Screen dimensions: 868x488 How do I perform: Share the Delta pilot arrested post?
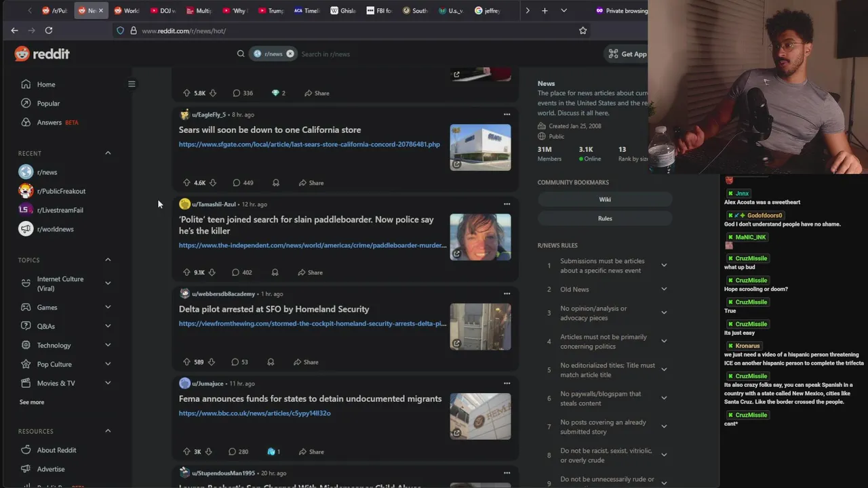pyautogui.click(x=306, y=362)
